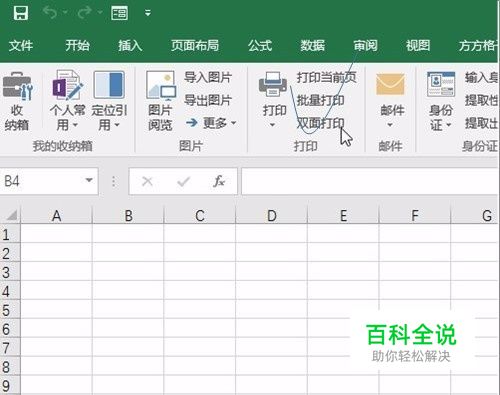Expand the Undo history dropdown arrow
Viewport: 500px width, 395px height.
65,13
